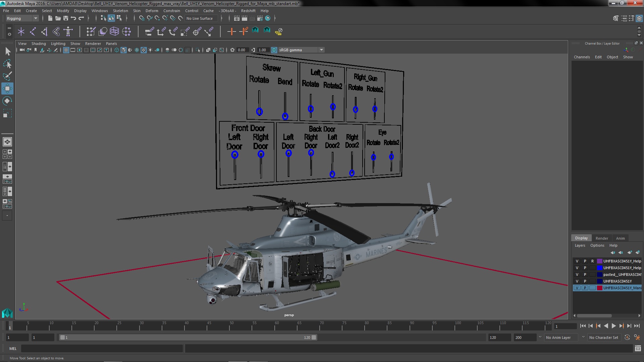Toggle P on second UHFBXASC0451Y_Help layer

click(x=585, y=268)
